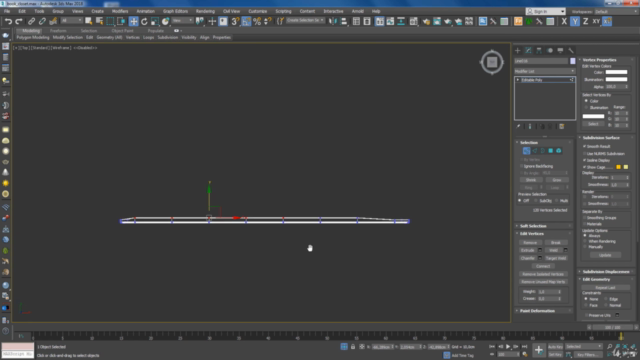Select the Illumination radio button
Viewport: 640px width, 360px height.
(x=587, y=107)
